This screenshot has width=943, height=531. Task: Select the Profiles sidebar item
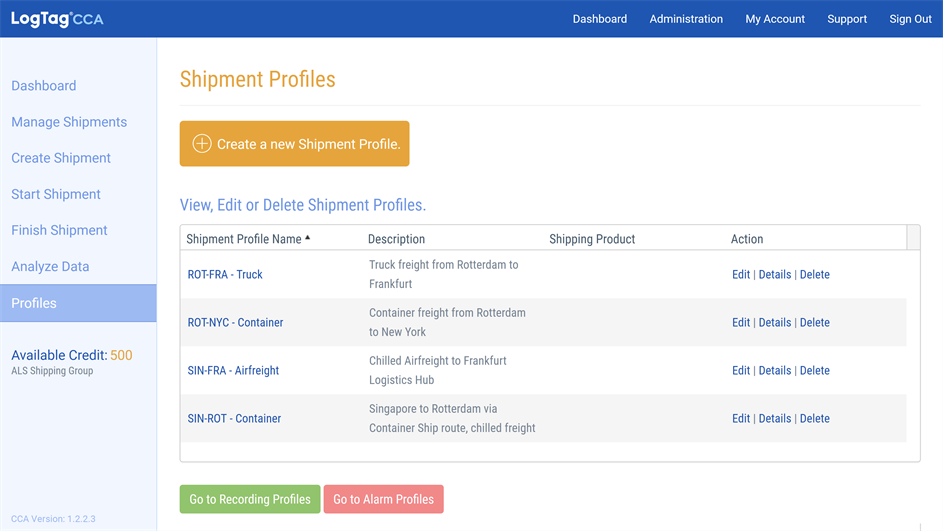click(x=78, y=303)
